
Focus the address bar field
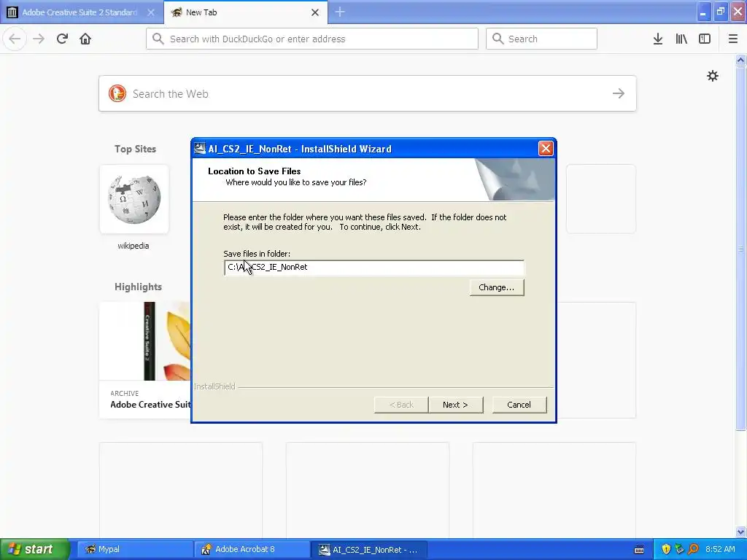(312, 39)
